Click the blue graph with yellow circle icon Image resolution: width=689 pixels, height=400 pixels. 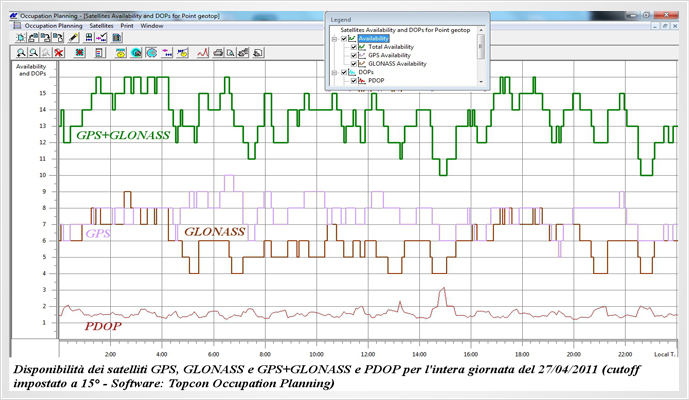click(x=181, y=53)
